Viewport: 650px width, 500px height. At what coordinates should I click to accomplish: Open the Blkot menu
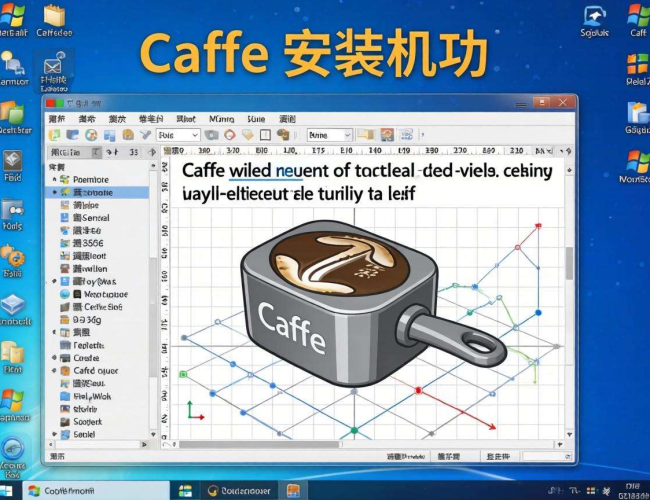(186, 119)
